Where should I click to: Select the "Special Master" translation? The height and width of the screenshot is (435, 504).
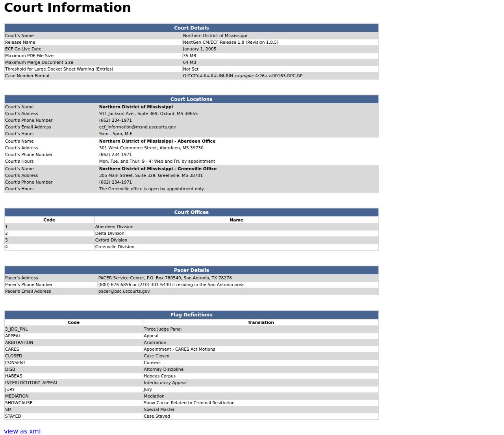(159, 409)
